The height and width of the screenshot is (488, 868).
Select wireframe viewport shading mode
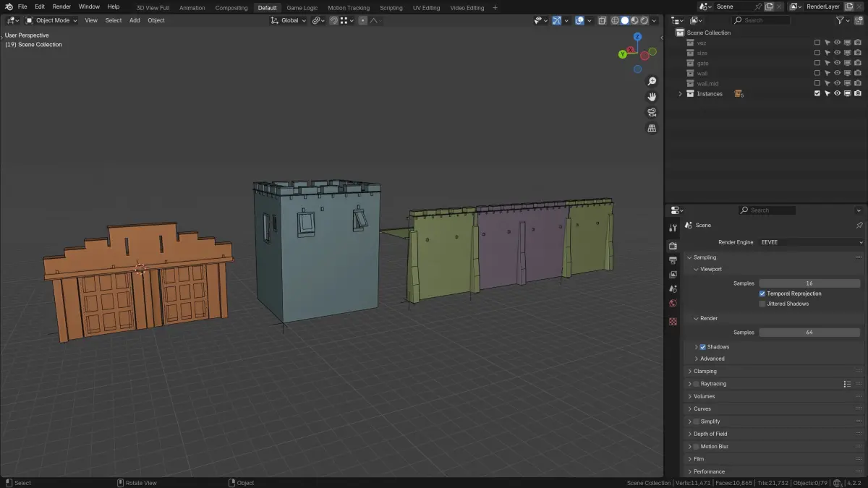(x=614, y=20)
